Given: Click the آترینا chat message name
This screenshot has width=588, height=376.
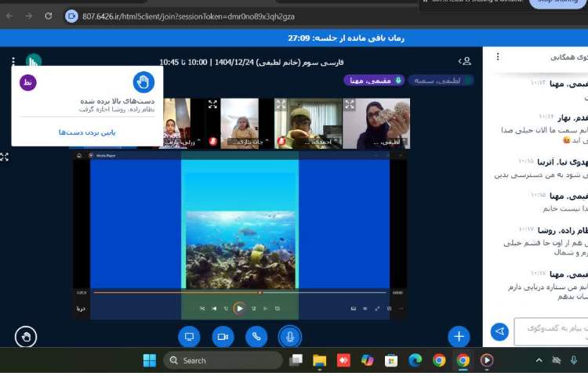Looking at the screenshot, I should point(562,162).
